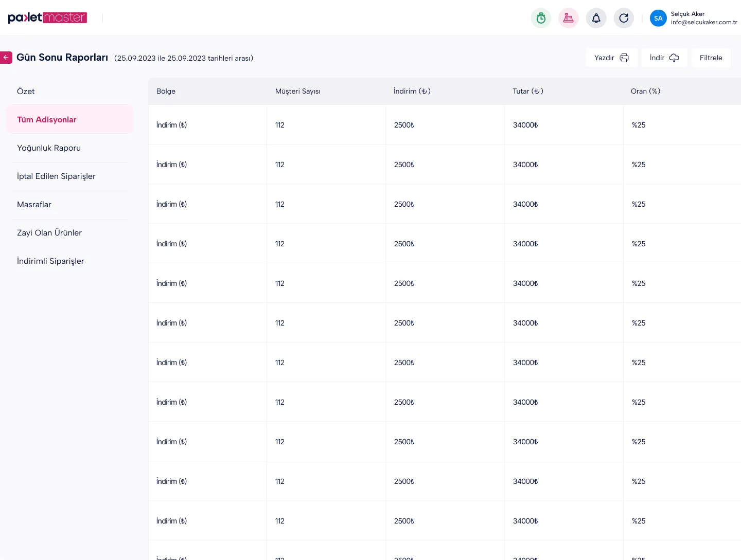This screenshot has height=560, width=741.
Task: Click the report date range text
Action: point(184,58)
